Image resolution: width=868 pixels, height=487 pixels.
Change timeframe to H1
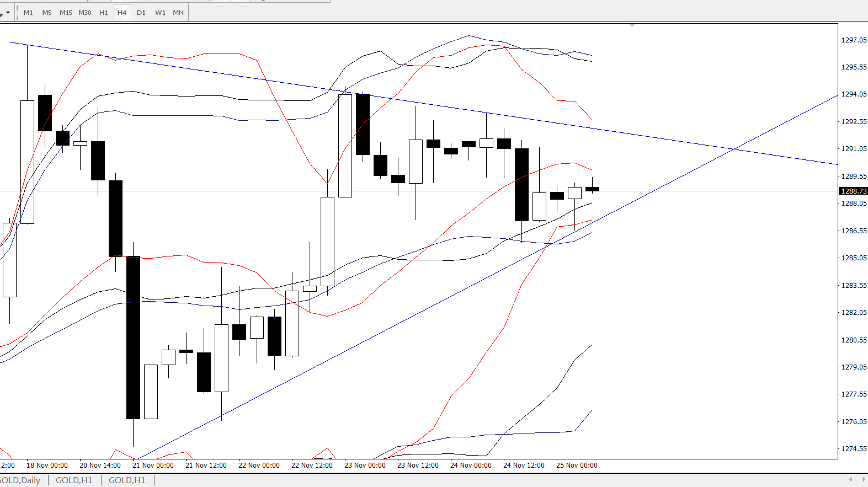pyautogui.click(x=103, y=12)
